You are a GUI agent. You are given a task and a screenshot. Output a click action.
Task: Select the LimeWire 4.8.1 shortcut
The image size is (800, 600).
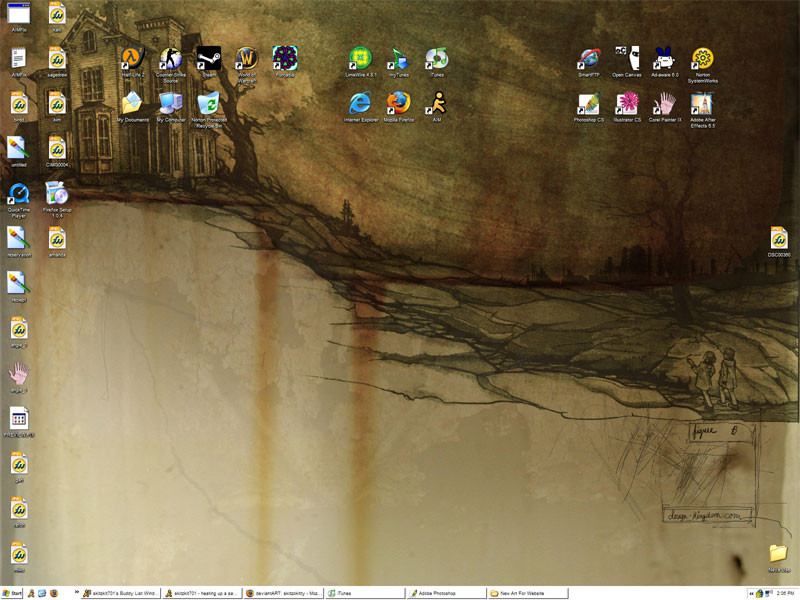coord(361,59)
